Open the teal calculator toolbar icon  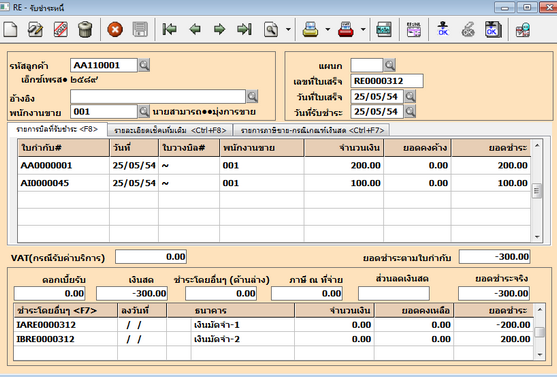tap(384, 29)
